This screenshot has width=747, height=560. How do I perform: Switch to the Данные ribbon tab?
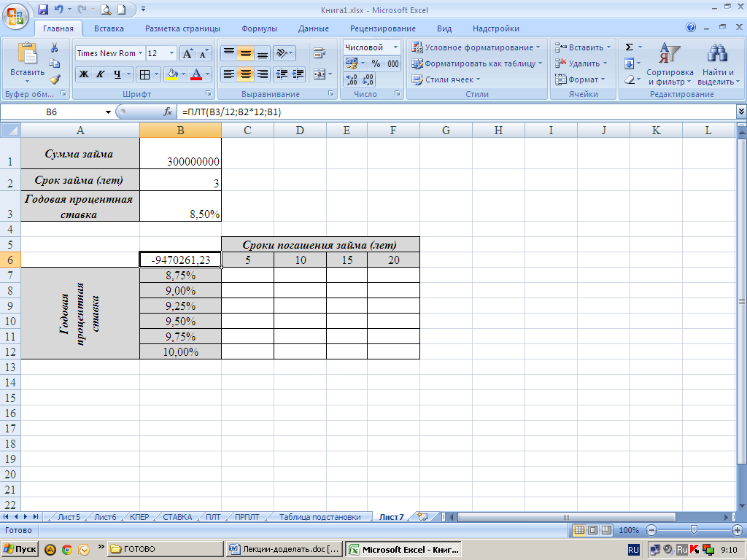(314, 28)
